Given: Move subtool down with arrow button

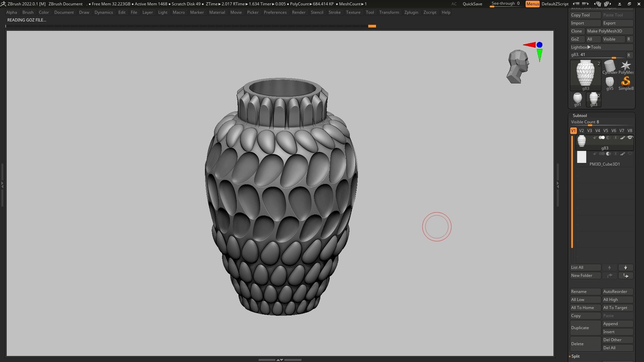Looking at the screenshot, I should 626,267.
